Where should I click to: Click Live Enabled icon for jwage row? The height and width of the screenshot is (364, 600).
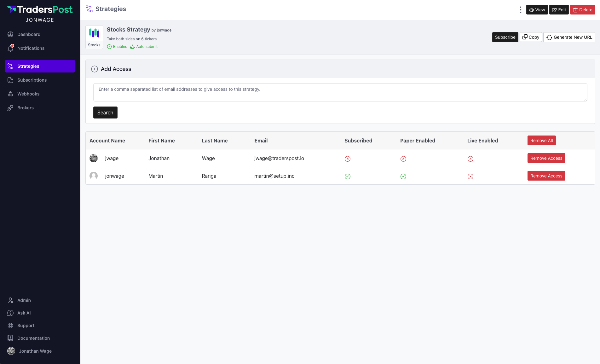pos(470,159)
